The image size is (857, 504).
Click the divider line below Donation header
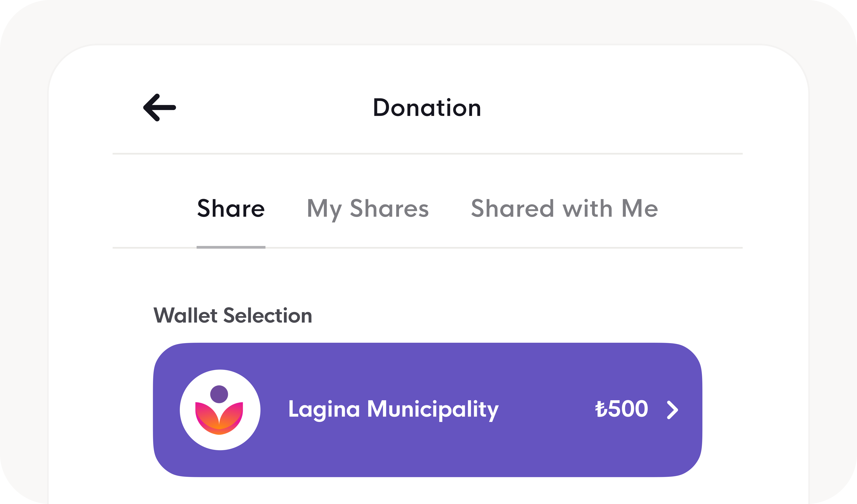click(427, 154)
